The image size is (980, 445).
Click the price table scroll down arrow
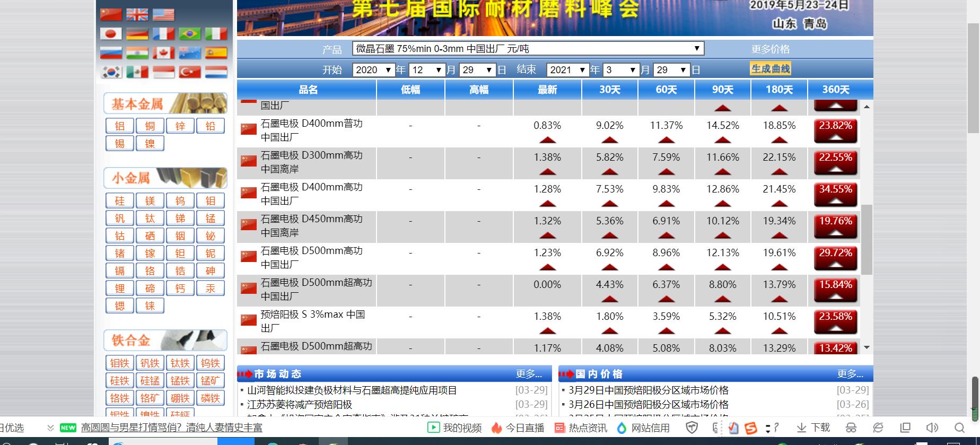[867, 347]
